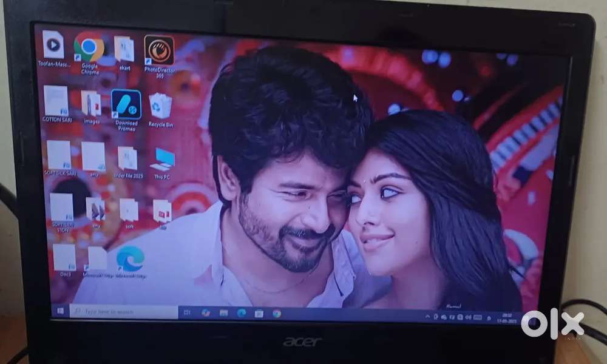Open File Explorer from the taskbar
The image size is (607, 364).
coord(224,313)
